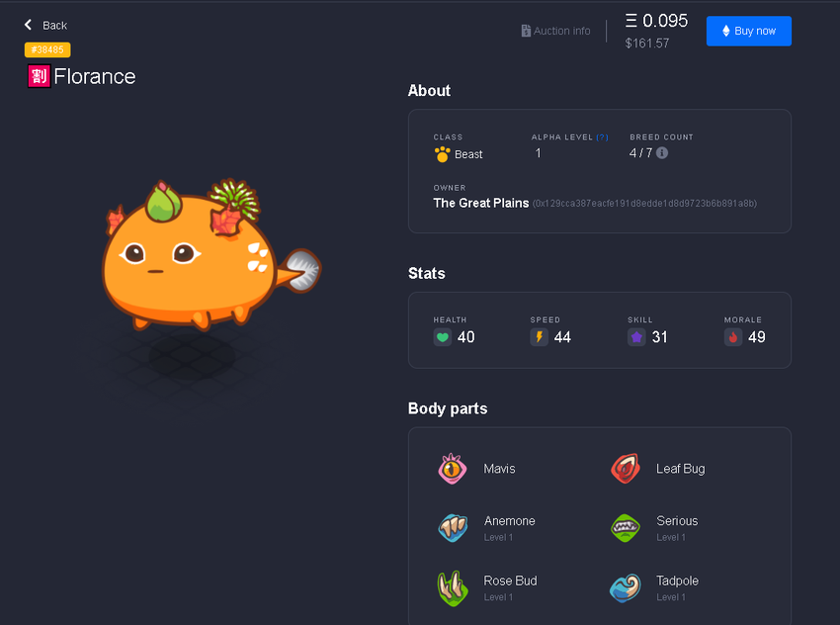Click the red kanji icon beside Florance
Image resolution: width=840 pixels, height=625 pixels.
click(x=40, y=76)
